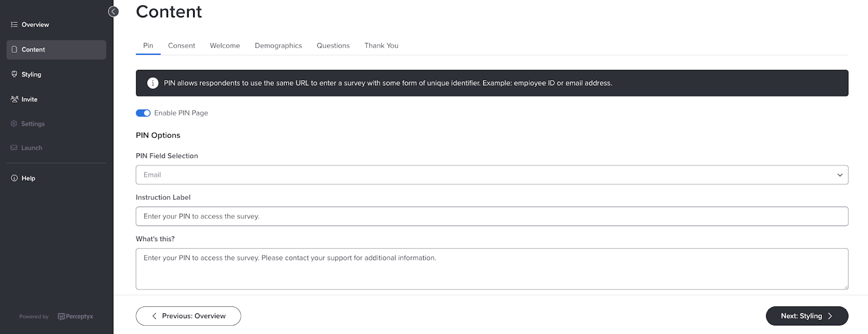
Task: Click the Invite people icon in sidebar
Action: pos(14,99)
